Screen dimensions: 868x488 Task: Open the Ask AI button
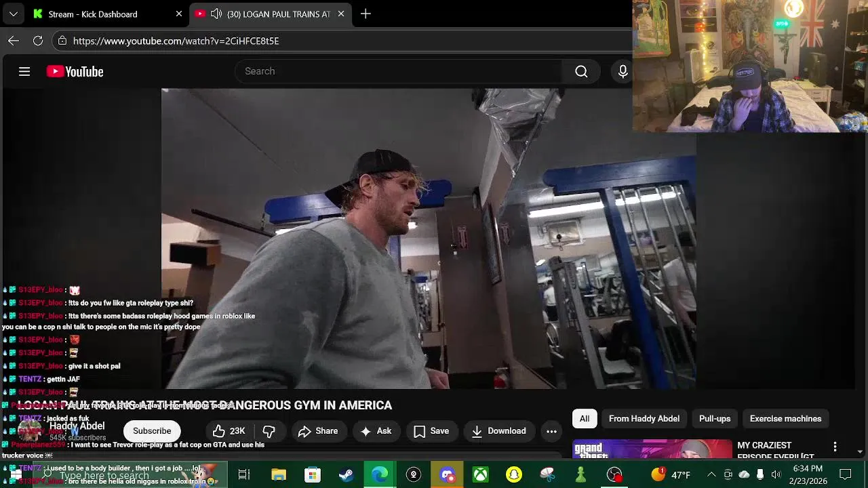coord(376,431)
